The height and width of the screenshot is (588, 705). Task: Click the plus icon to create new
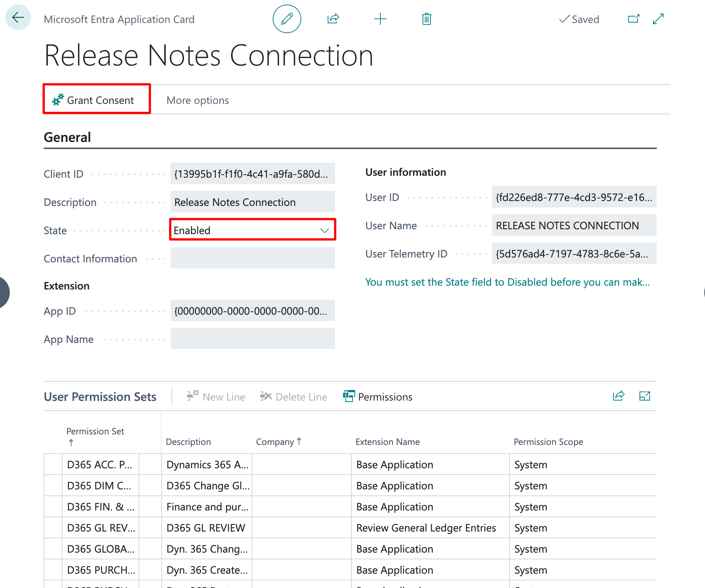pos(380,19)
